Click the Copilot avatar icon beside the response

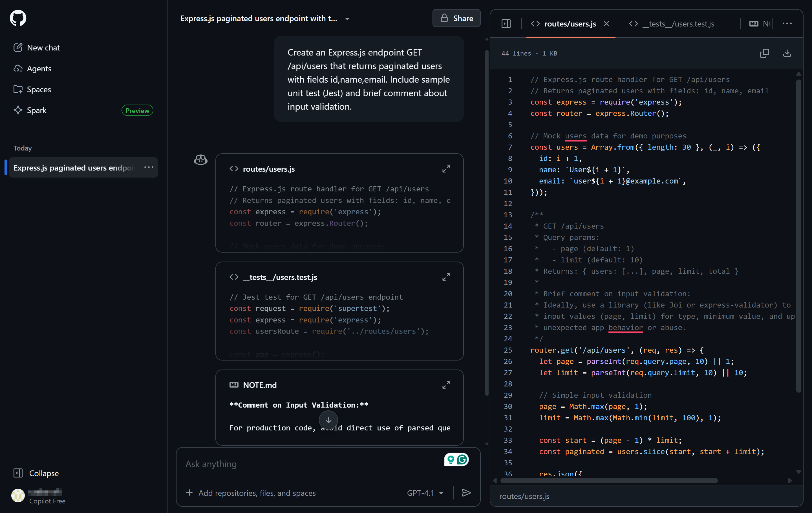pos(201,160)
